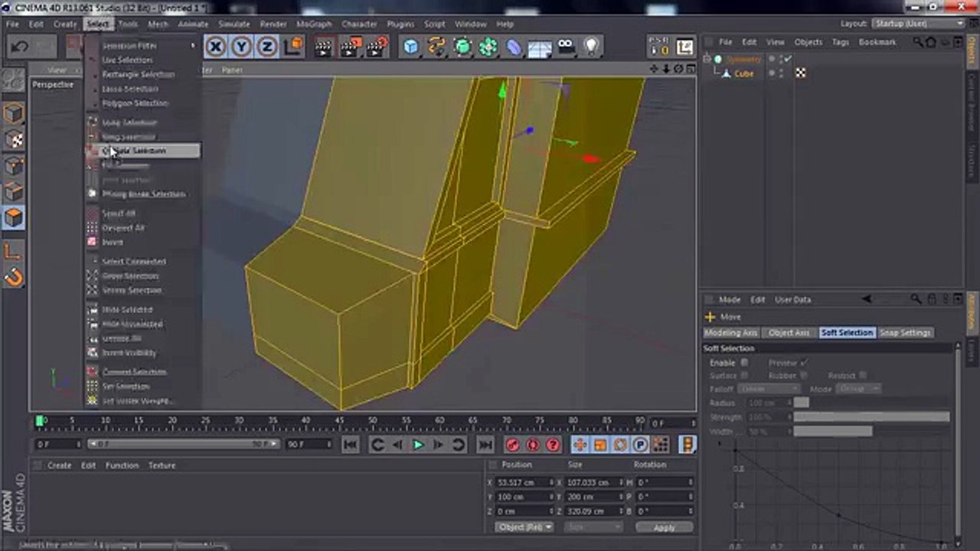Screen dimensions: 980x551
Task: Click the Light bulb icon
Action: 591,47
